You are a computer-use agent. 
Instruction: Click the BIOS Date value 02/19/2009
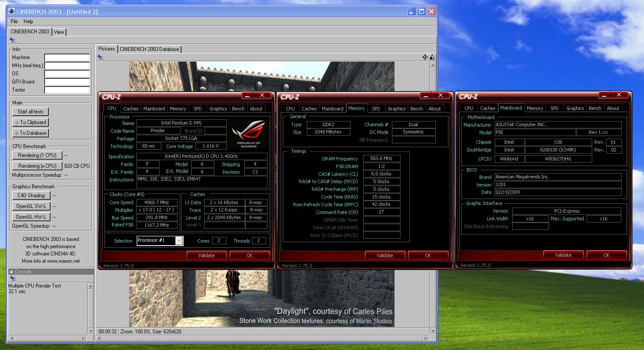point(558,193)
